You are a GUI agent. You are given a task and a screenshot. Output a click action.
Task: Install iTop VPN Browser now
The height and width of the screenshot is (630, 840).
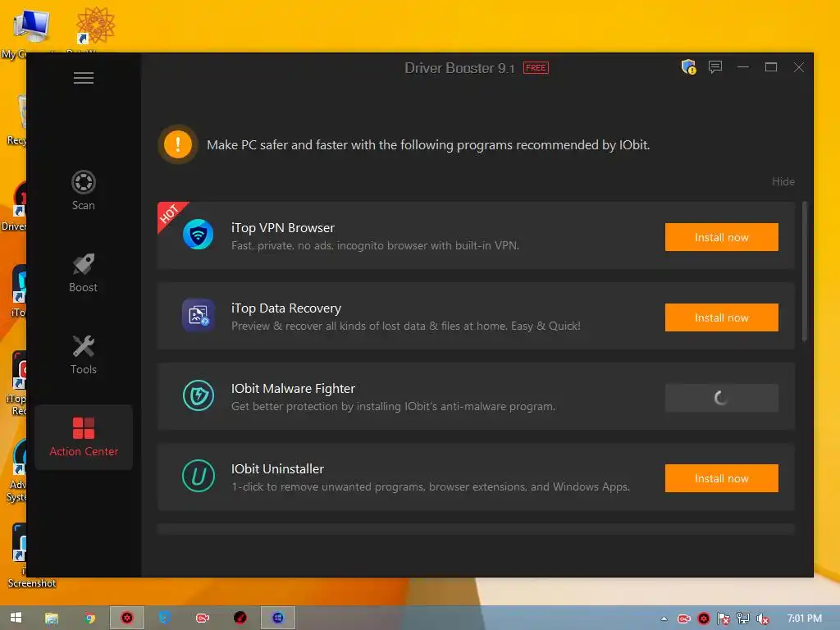pyautogui.click(x=721, y=237)
